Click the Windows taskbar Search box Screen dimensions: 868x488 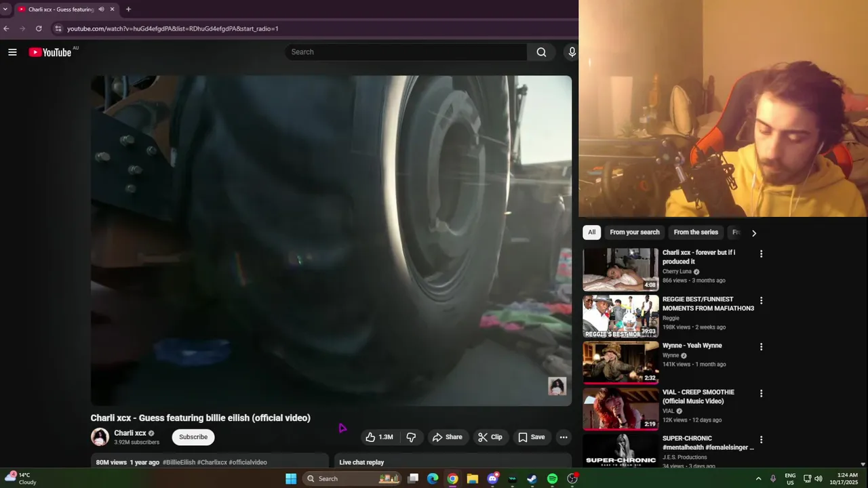pyautogui.click(x=351, y=479)
